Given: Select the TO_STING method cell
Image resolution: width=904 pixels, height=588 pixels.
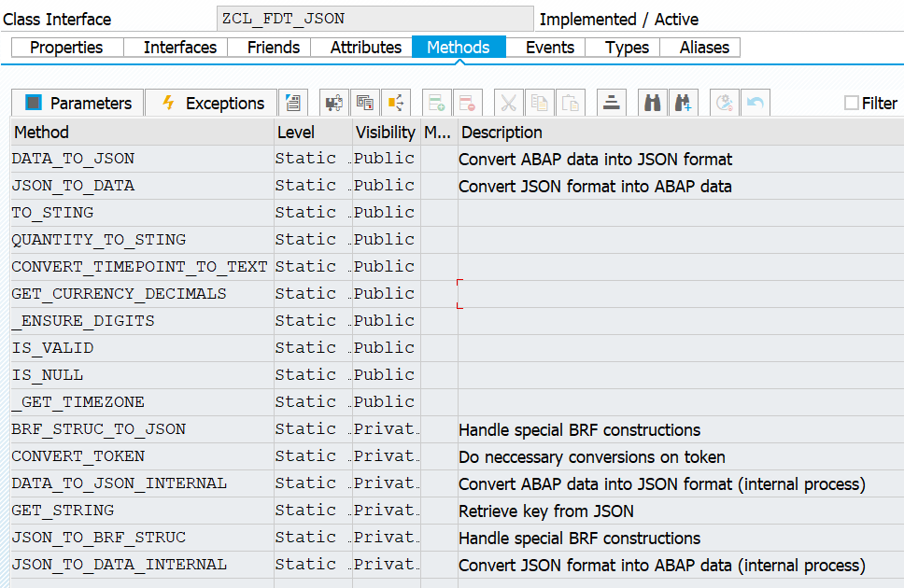Looking at the screenshot, I should 142,213.
